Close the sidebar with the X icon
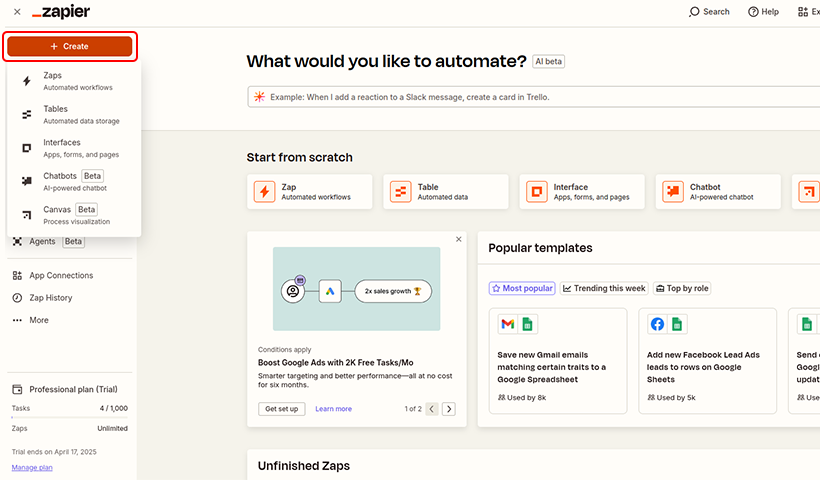The image size is (820, 480). pos(17,12)
